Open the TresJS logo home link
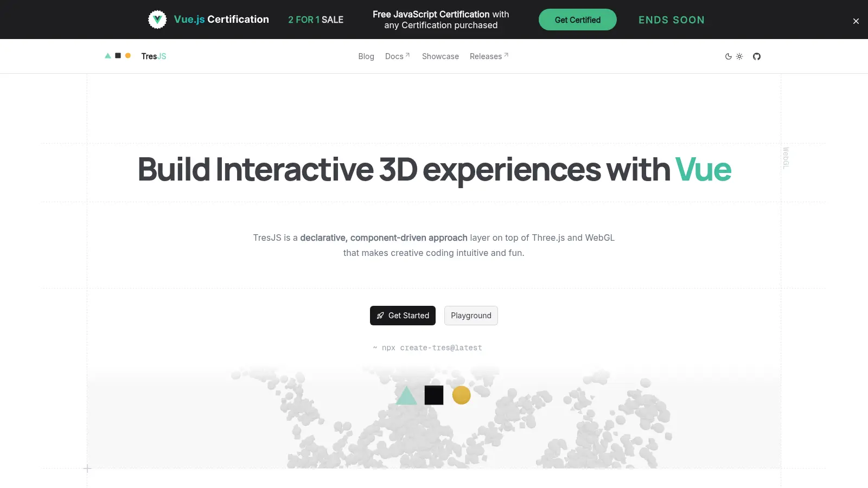The width and height of the screenshot is (868, 488). click(136, 56)
